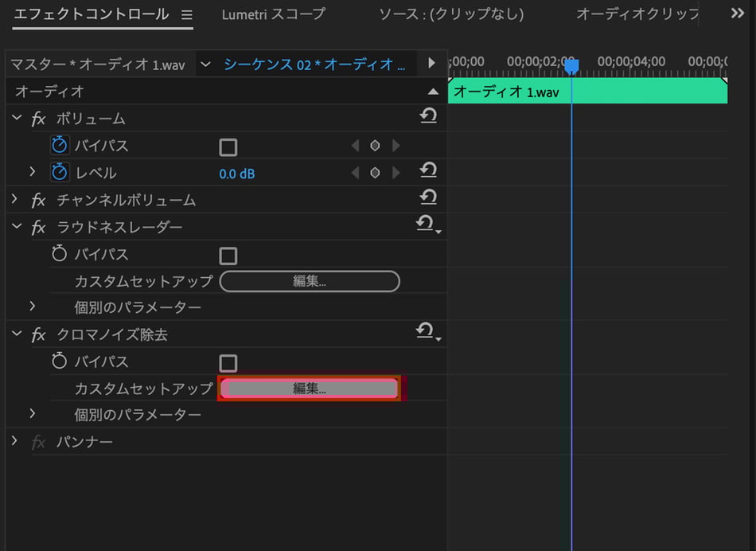Switch to the Lumetri スコープ tab

coord(273,14)
